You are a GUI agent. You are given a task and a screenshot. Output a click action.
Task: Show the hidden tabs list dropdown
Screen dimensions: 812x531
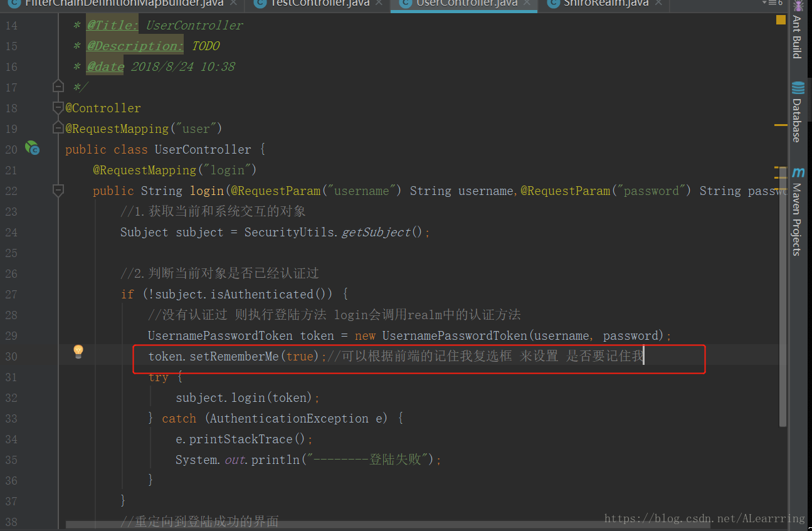(x=772, y=3)
